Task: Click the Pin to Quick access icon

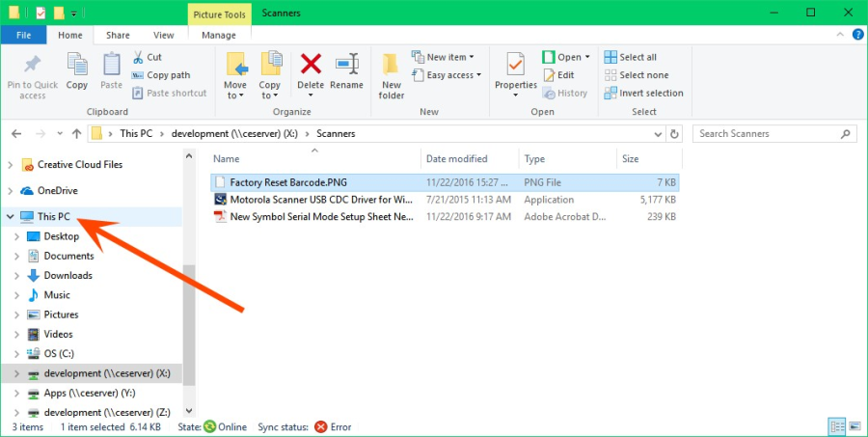Action: [x=33, y=75]
